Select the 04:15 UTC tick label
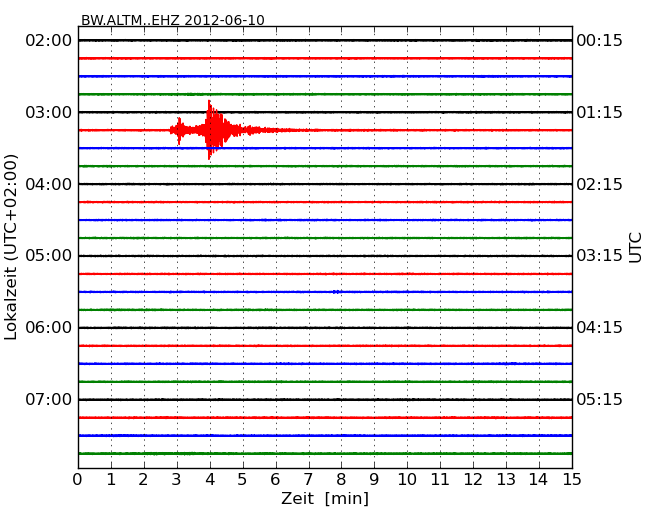This screenshot has width=650, height=520. point(599,328)
